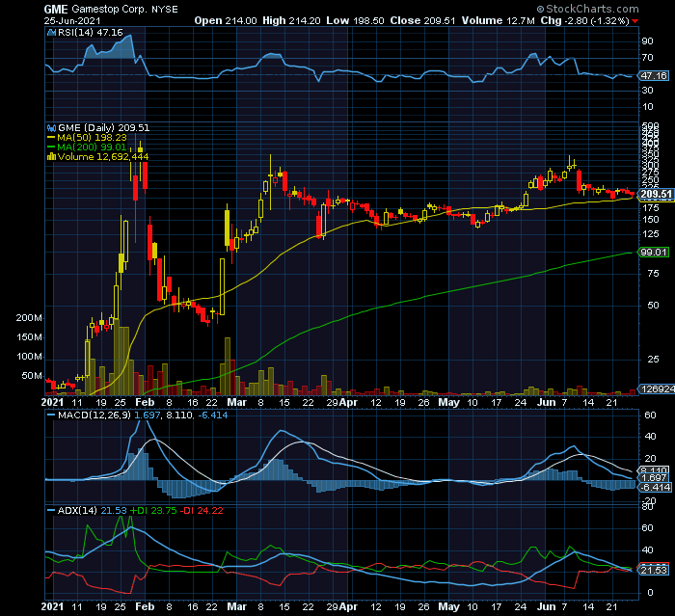This screenshot has width=675, height=616.
Task: Click the 100M volume axis label
Action: pos(29,357)
